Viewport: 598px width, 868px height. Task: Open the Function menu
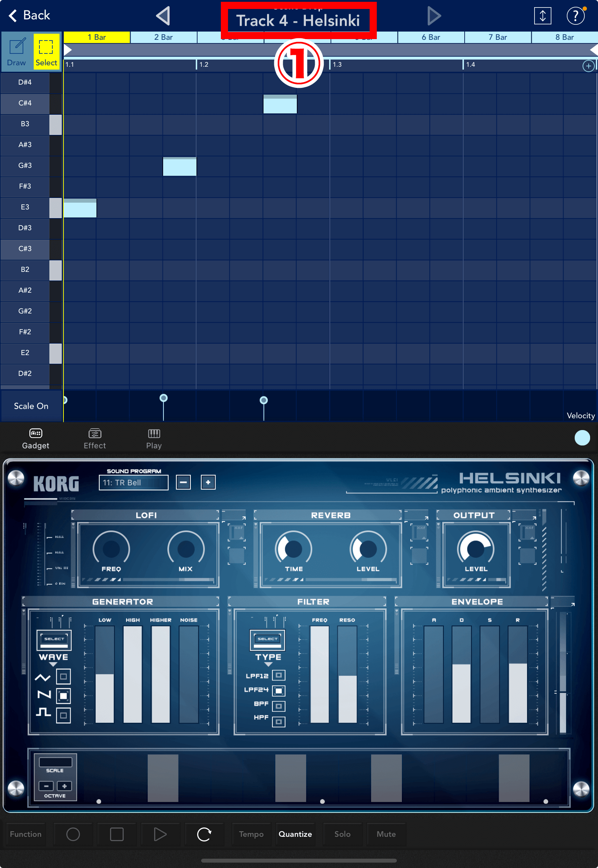coord(25,834)
